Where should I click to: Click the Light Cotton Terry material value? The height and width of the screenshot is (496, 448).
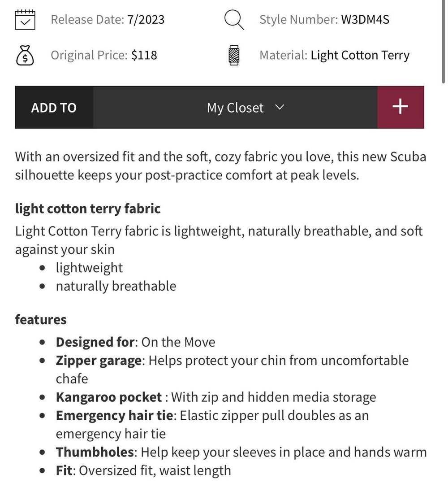360,55
